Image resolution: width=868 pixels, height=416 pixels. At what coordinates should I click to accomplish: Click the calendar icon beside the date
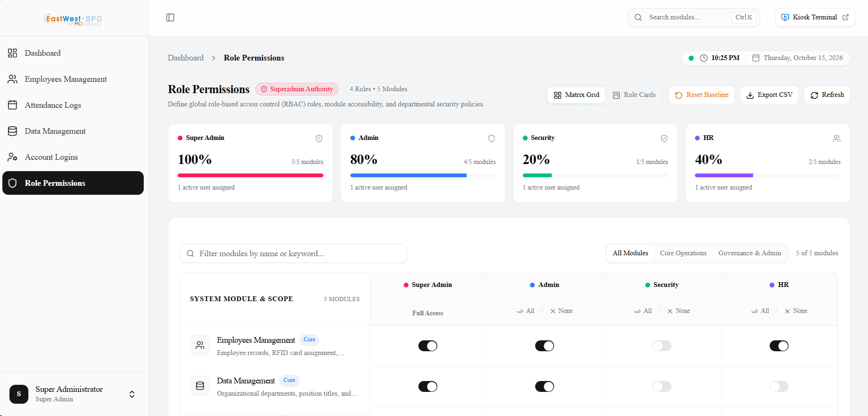pos(756,58)
